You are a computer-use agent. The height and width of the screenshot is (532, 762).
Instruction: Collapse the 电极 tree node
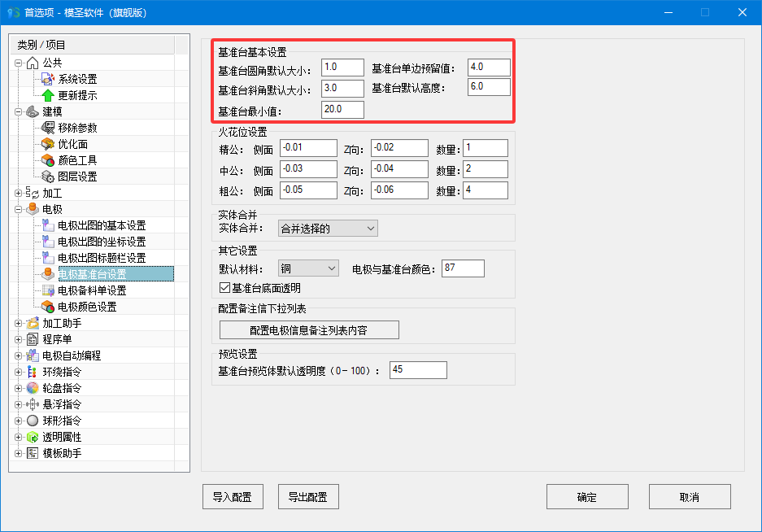(x=19, y=209)
